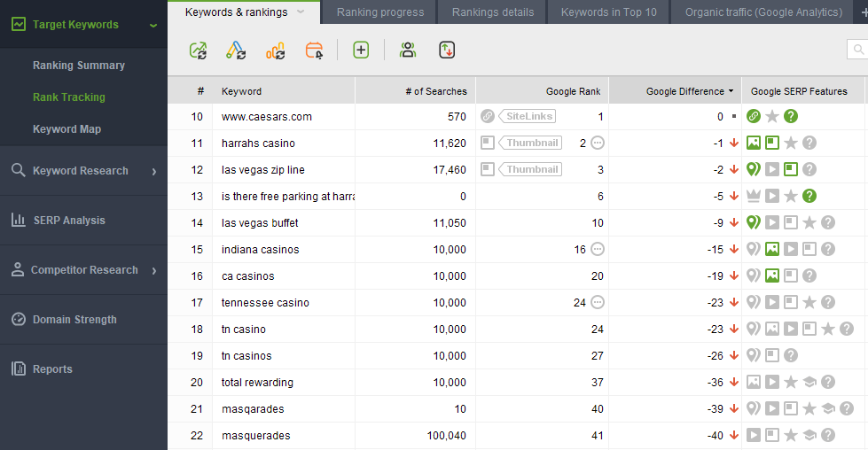This screenshot has height=450, width=868.
Task: Select the las vegas buffet keyword row
Action: click(518, 223)
